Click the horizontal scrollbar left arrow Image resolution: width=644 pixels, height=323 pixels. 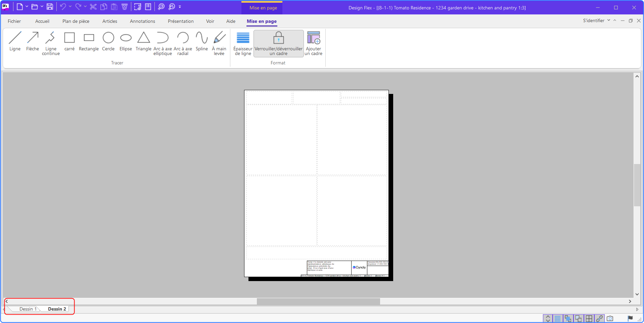click(x=7, y=301)
